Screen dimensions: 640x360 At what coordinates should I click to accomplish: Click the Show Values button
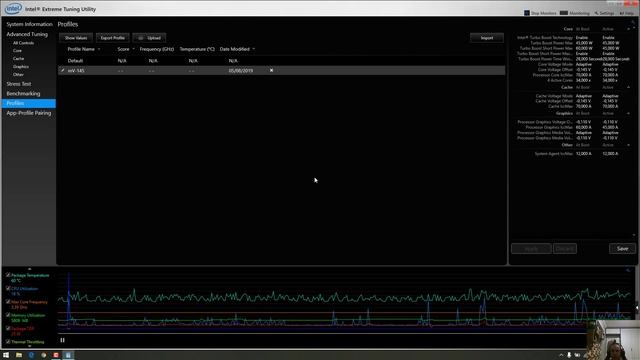pyautogui.click(x=76, y=38)
